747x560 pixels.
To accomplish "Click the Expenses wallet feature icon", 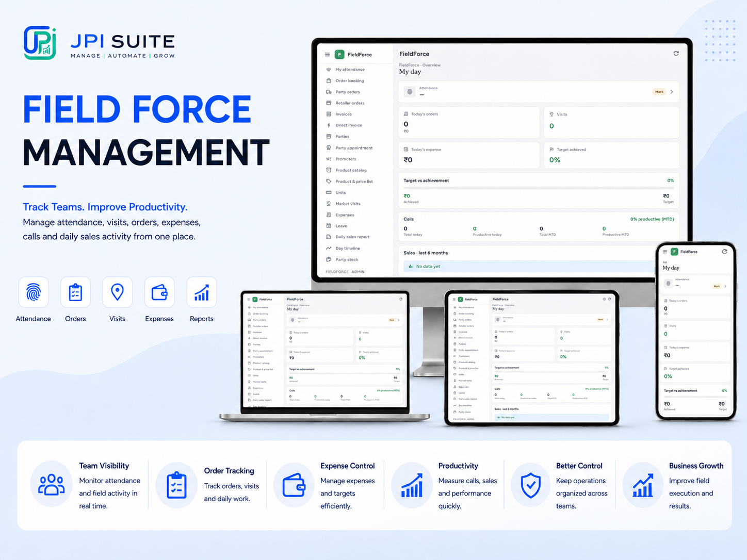I will coord(159,292).
